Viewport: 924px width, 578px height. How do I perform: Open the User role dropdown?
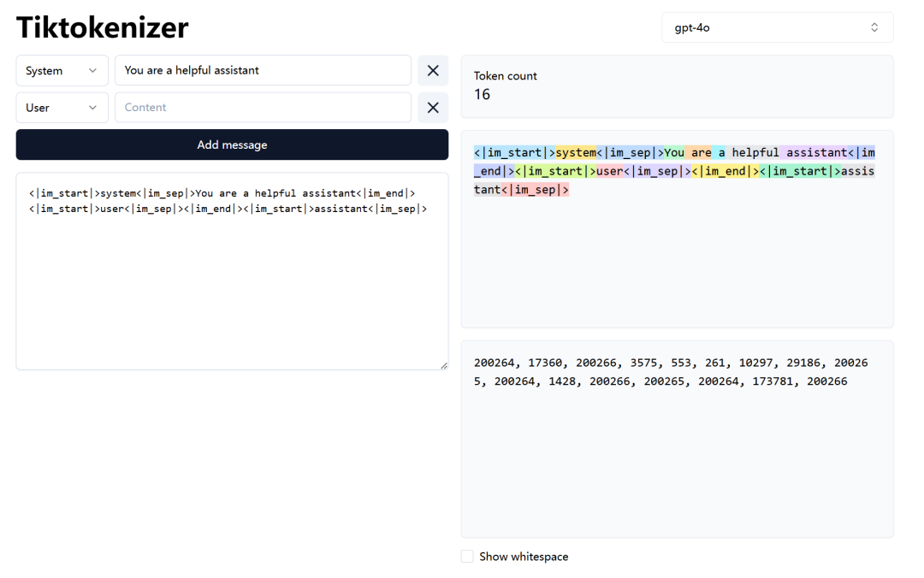point(62,108)
